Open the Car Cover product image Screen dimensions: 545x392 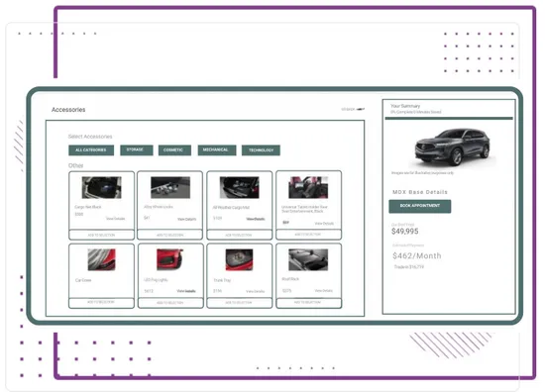101,259
